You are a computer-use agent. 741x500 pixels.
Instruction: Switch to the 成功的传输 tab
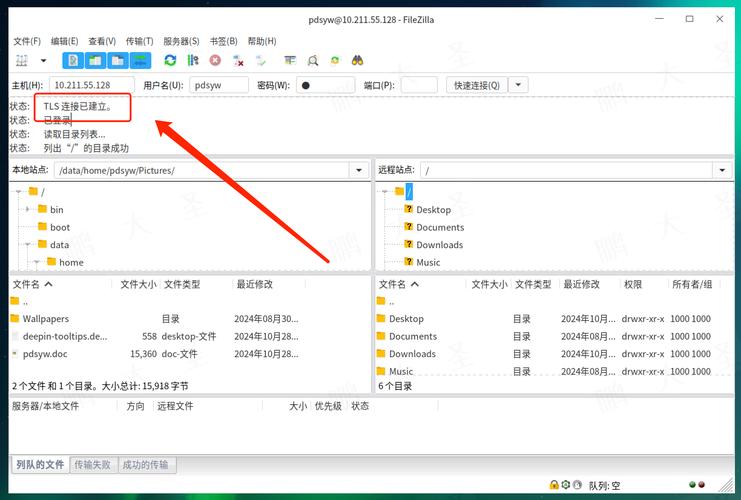coord(145,465)
